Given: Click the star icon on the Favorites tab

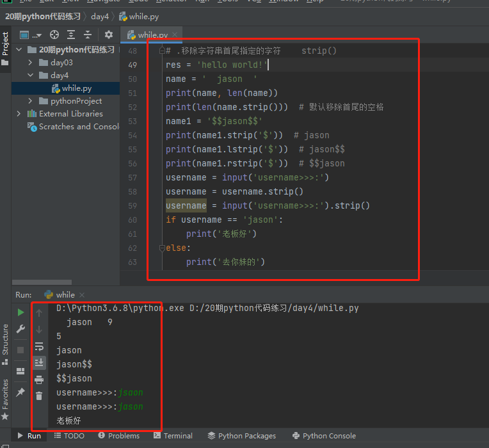Looking at the screenshot, I should tap(5, 416).
